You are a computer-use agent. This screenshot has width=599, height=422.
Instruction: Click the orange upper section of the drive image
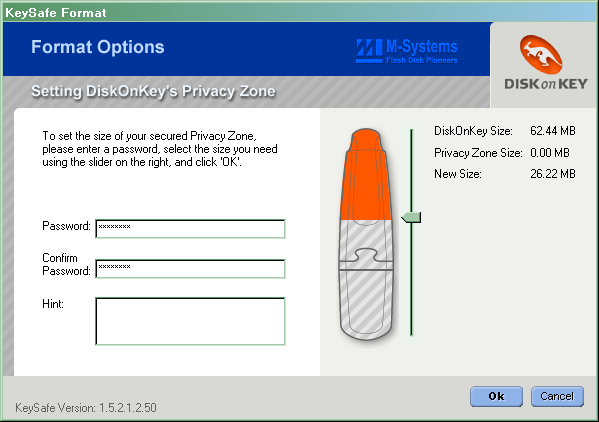click(x=366, y=175)
